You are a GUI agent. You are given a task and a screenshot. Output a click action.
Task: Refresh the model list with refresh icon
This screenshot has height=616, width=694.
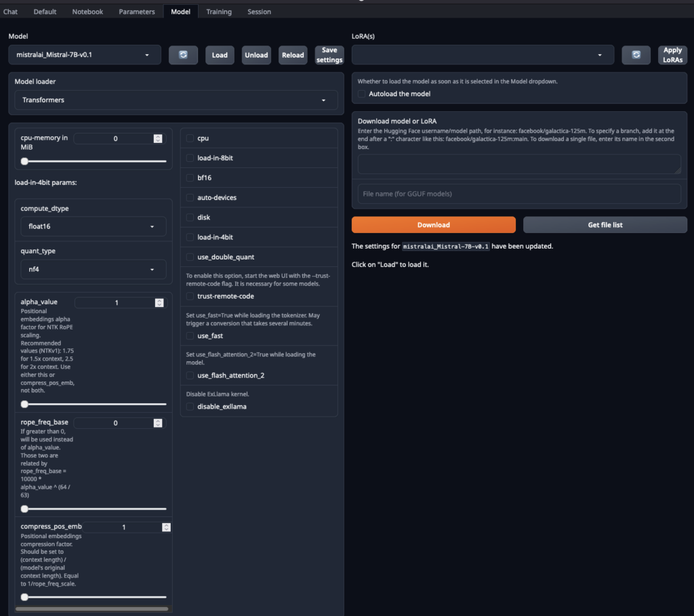coord(183,55)
